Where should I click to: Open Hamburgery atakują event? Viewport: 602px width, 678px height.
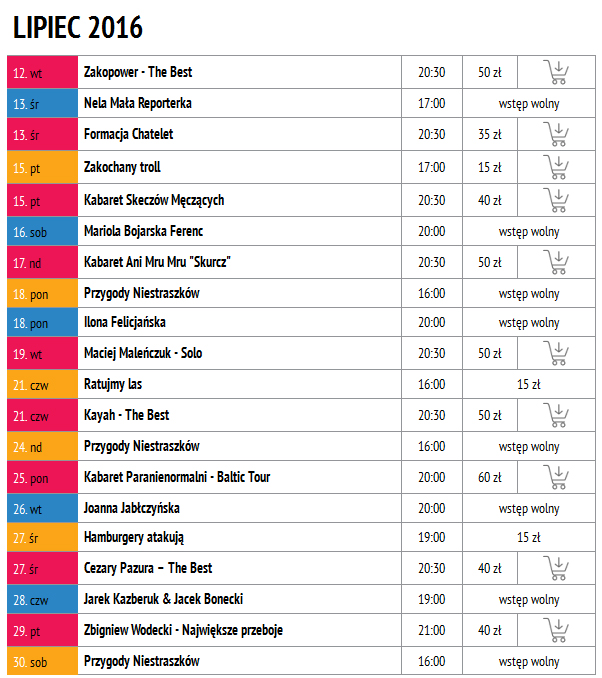[x=134, y=537]
